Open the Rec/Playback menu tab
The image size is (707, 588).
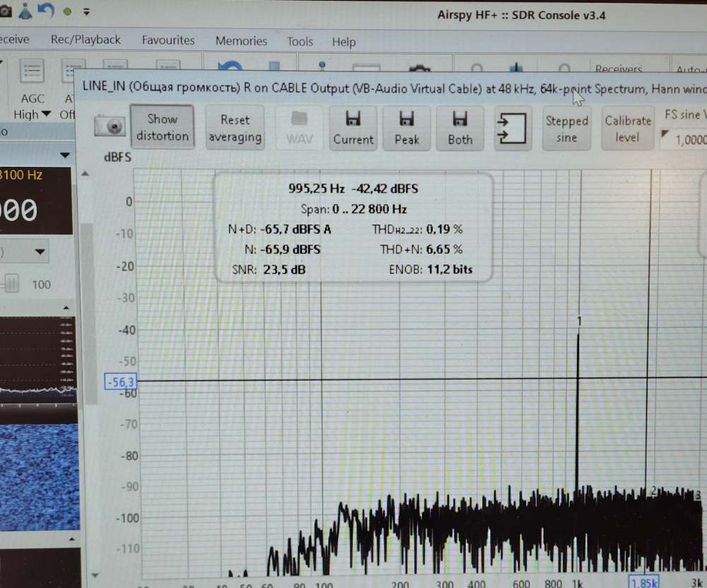coord(86,40)
